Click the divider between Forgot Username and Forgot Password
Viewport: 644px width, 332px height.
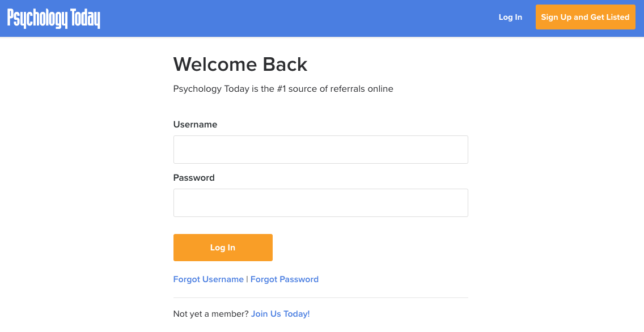pyautogui.click(x=247, y=279)
